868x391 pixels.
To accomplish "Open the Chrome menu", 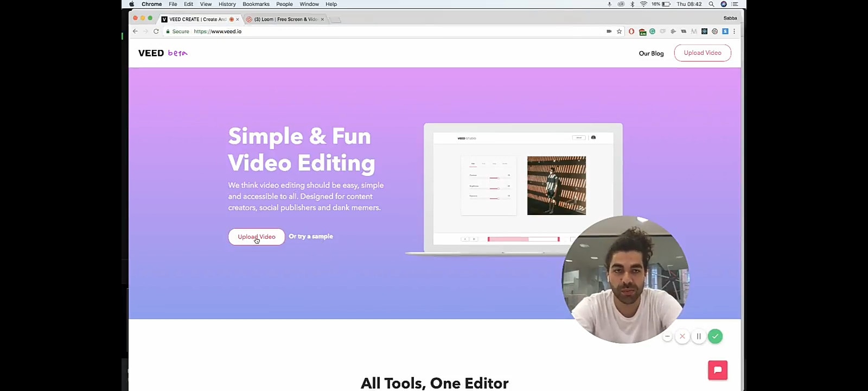I will click(x=151, y=4).
